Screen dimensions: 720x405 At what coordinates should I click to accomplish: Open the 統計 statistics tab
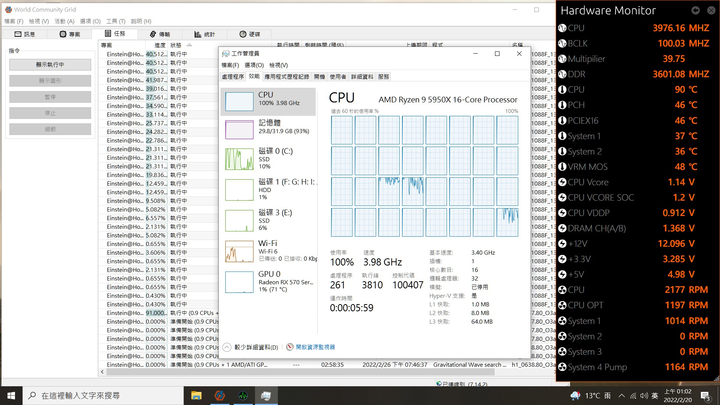pyautogui.click(x=204, y=34)
